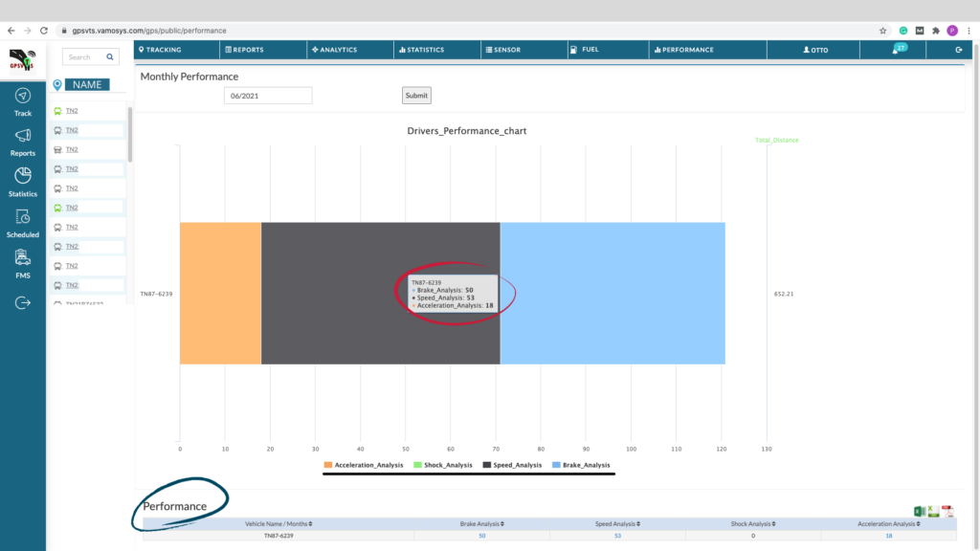Toggle Brake_Analysis series in chart legend
Image resolution: width=980 pixels, height=551 pixels.
pyautogui.click(x=586, y=465)
